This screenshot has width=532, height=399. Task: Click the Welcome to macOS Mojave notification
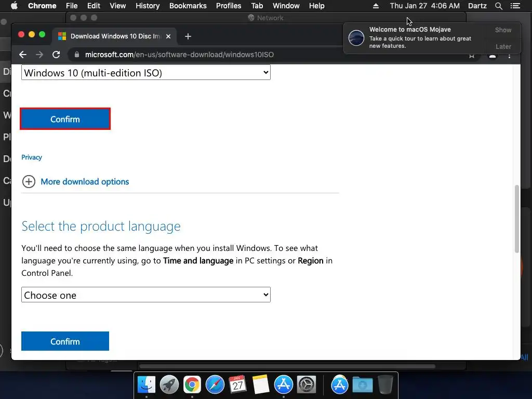414,37
